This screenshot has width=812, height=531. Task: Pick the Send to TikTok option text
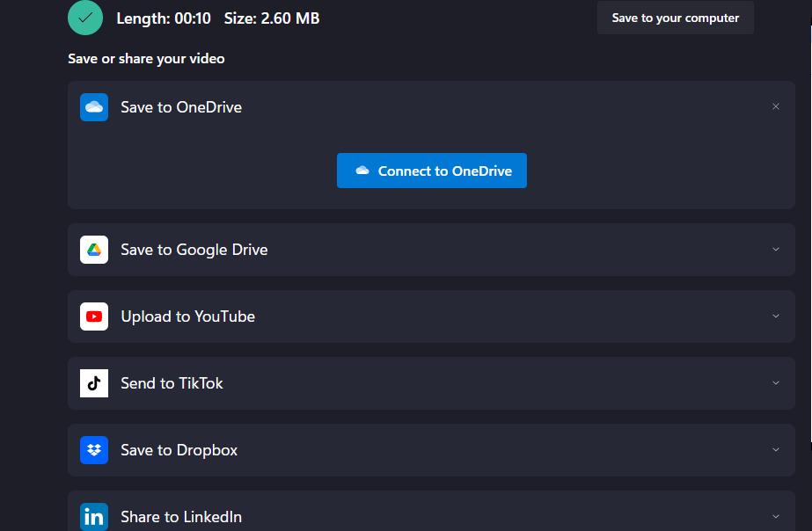(x=172, y=383)
